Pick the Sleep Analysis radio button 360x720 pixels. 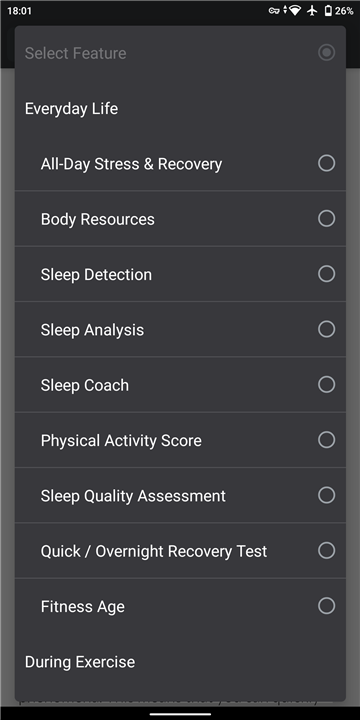pyautogui.click(x=326, y=329)
